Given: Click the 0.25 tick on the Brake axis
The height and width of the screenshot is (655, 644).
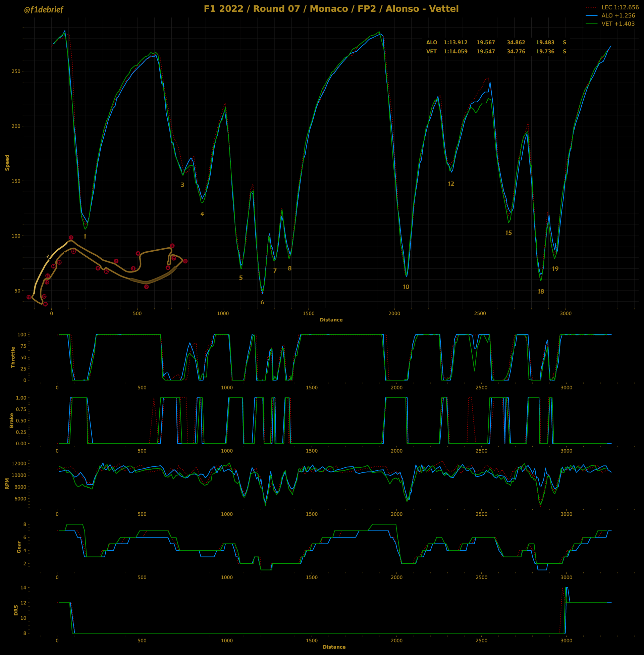Looking at the screenshot, I should tap(21, 432).
